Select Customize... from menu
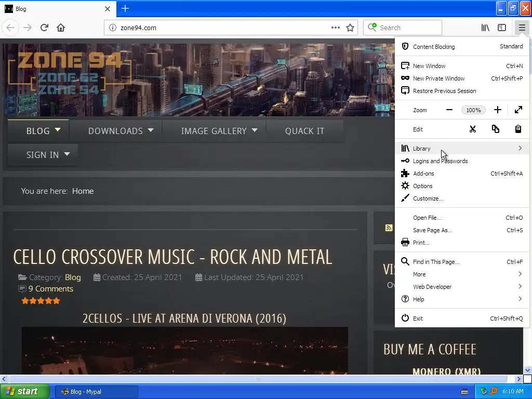The width and height of the screenshot is (532, 399). coord(462,198)
